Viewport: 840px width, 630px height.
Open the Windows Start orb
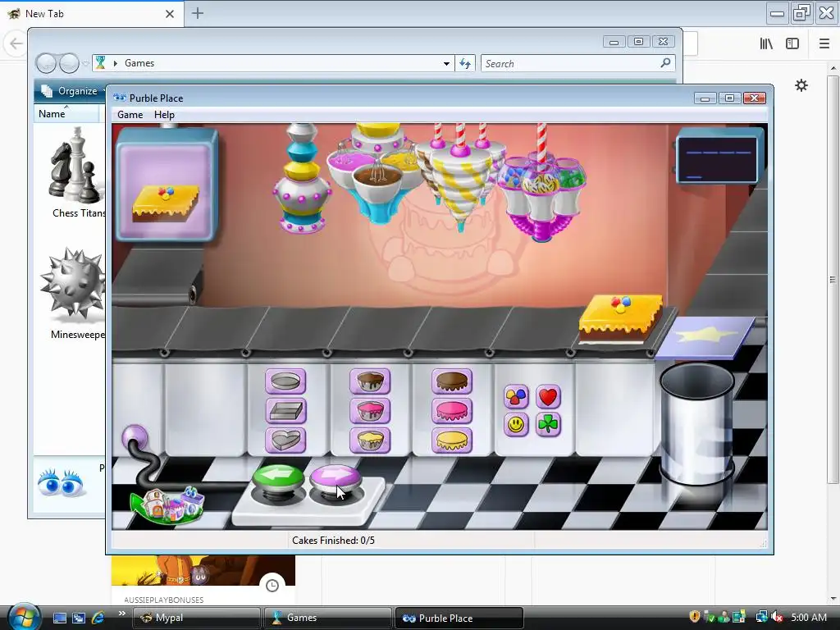pos(24,617)
